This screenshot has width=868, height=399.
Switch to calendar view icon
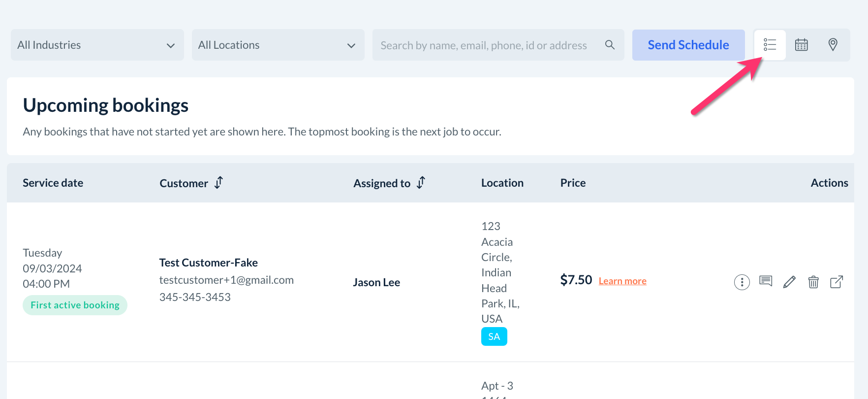(x=802, y=45)
